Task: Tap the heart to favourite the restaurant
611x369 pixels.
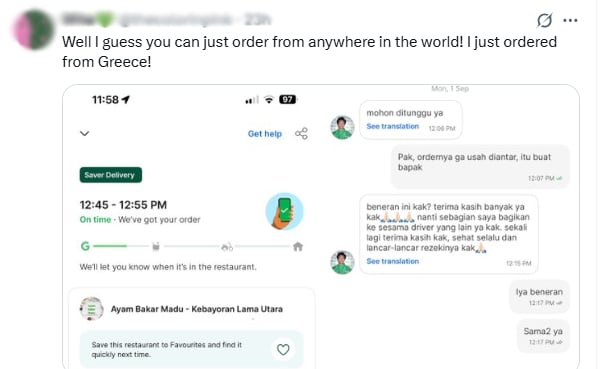Action: pos(283,350)
